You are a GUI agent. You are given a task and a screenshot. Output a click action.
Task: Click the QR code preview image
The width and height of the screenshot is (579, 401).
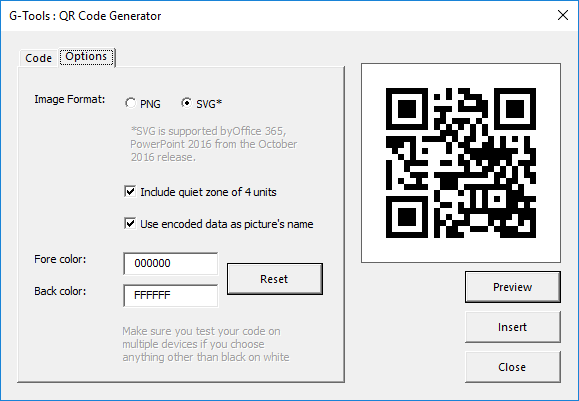point(461,163)
